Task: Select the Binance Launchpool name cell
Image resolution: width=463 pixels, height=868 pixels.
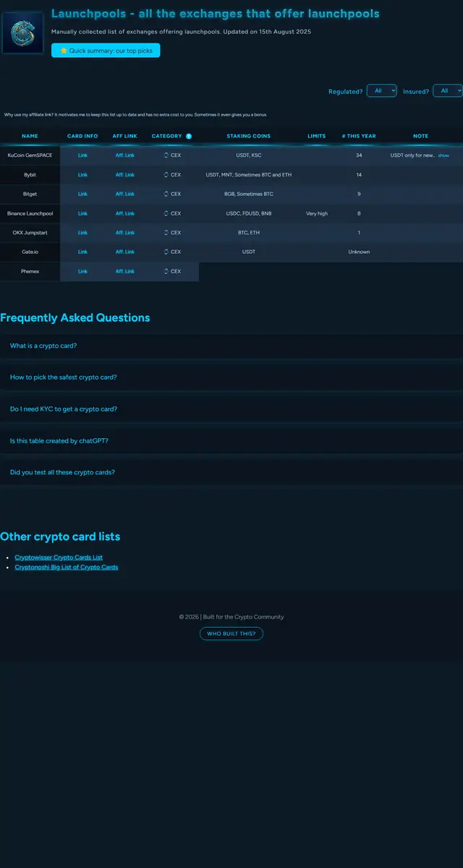Action: [x=30, y=213]
